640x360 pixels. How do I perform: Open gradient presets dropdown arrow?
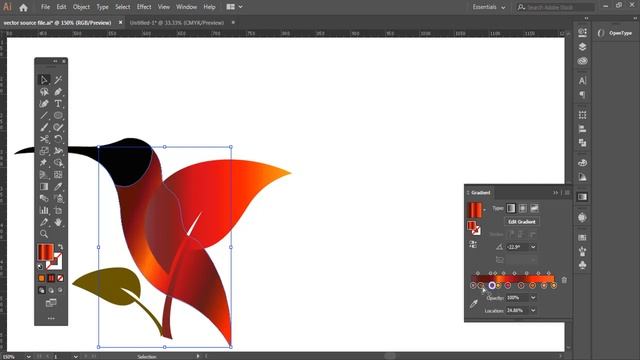[x=484, y=210]
